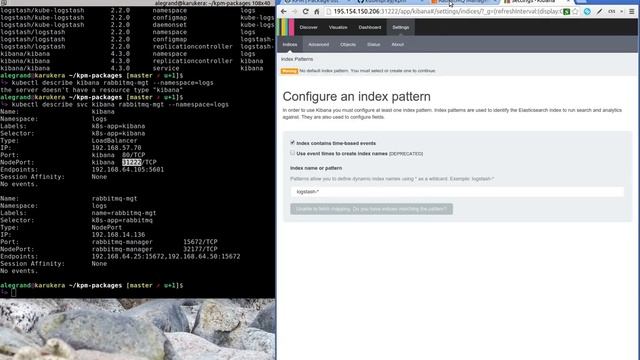Click the css extension icon
This screenshot has width=640, height=360.
point(611,11)
